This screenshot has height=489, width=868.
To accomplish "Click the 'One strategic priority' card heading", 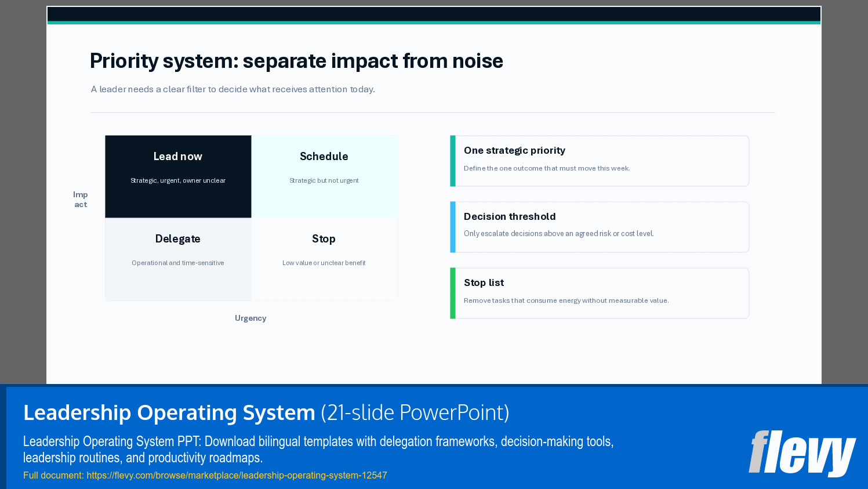I will (514, 151).
